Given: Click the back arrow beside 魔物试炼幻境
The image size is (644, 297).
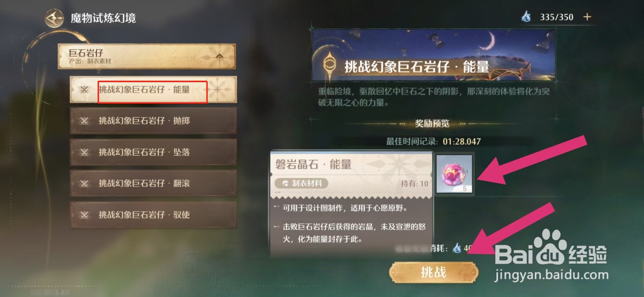Looking at the screenshot, I should (54, 18).
